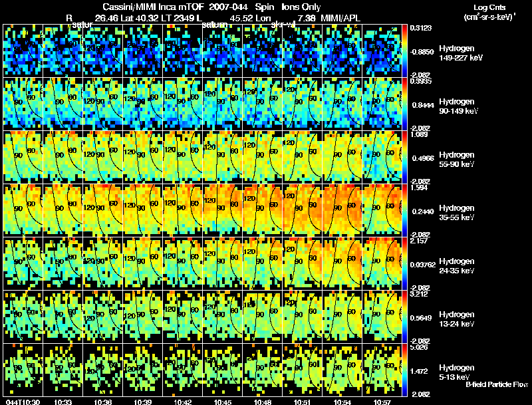Select the 10:42 panel of Hydrogen 55-90 keV
This screenshot has height=405, width=532.
(182, 157)
